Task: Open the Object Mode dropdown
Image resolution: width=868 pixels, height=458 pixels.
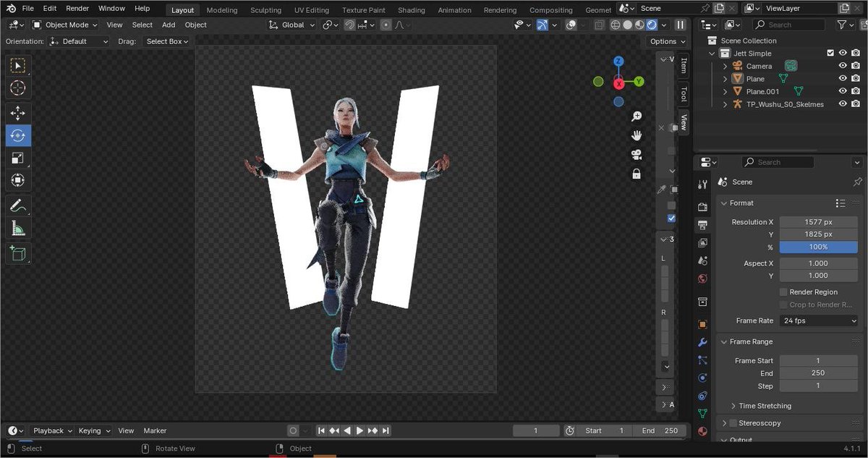Action: (x=67, y=25)
